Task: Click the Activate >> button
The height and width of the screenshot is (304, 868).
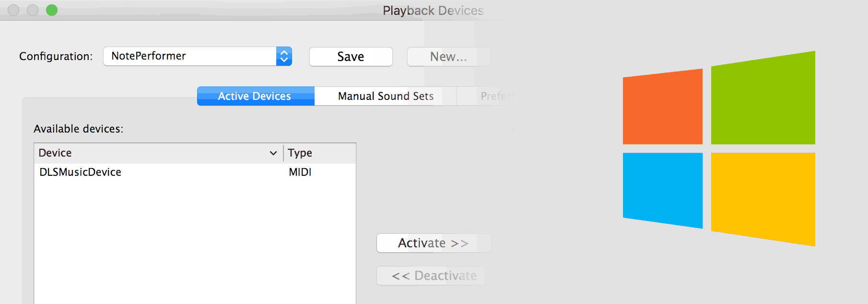Action: click(434, 243)
